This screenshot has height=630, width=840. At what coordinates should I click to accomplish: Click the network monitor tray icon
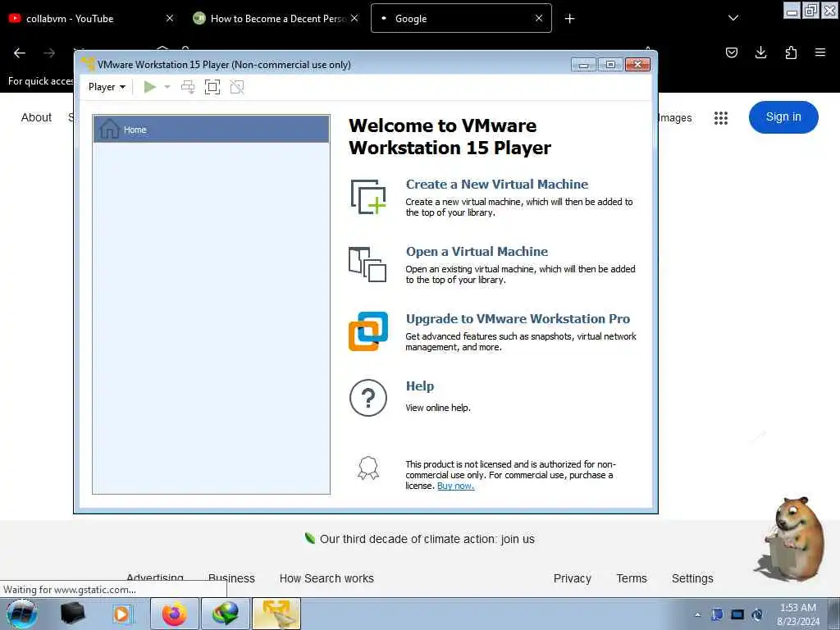[737, 614]
